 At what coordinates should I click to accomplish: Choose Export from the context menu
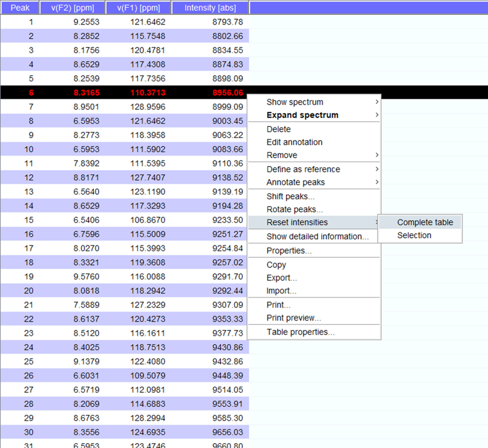282,278
